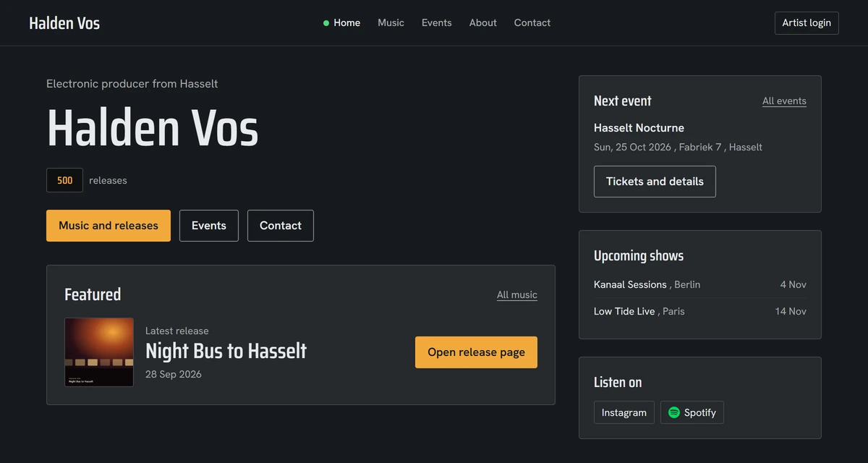The image size is (868, 463).
Task: Go to the Music nav item
Action: click(391, 22)
